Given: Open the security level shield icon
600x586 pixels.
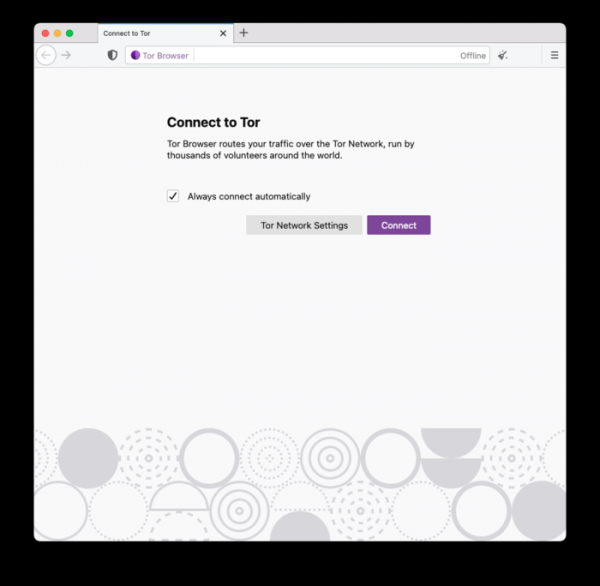Looking at the screenshot, I should click(112, 55).
